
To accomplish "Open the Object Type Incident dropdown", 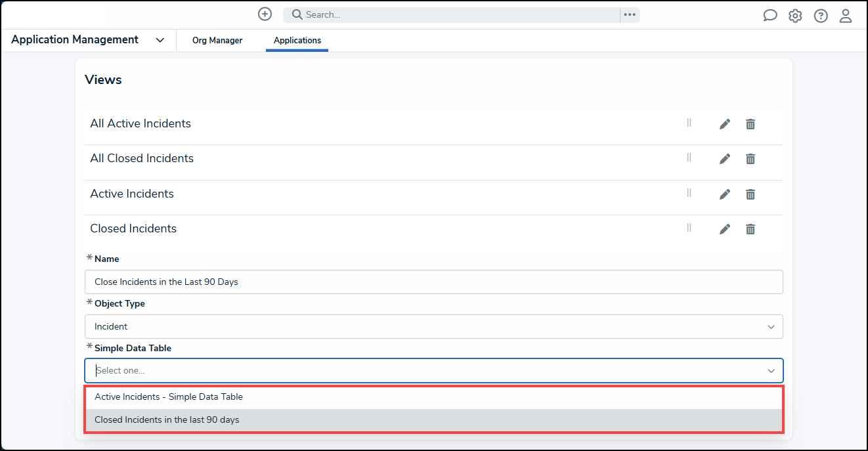I will tap(433, 326).
